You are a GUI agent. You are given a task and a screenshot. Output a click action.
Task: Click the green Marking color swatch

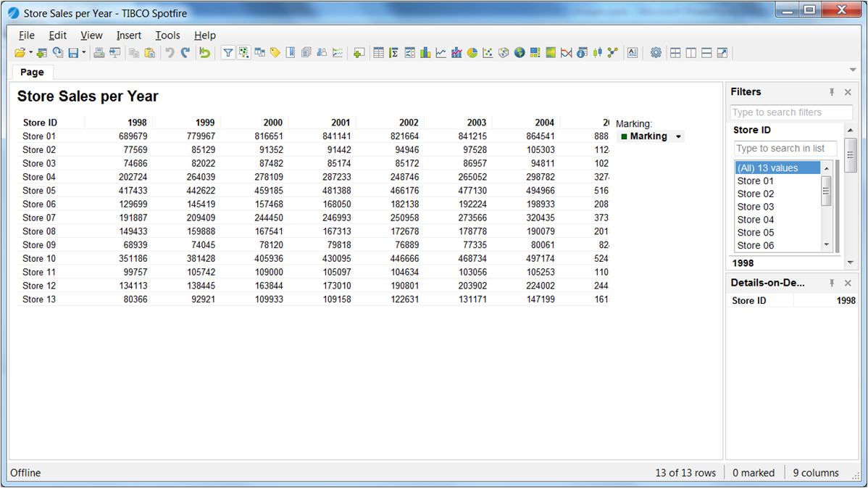pyautogui.click(x=623, y=136)
